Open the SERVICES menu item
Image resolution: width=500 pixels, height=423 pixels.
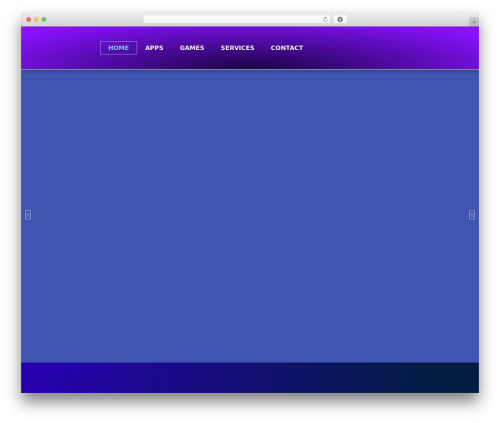(237, 48)
